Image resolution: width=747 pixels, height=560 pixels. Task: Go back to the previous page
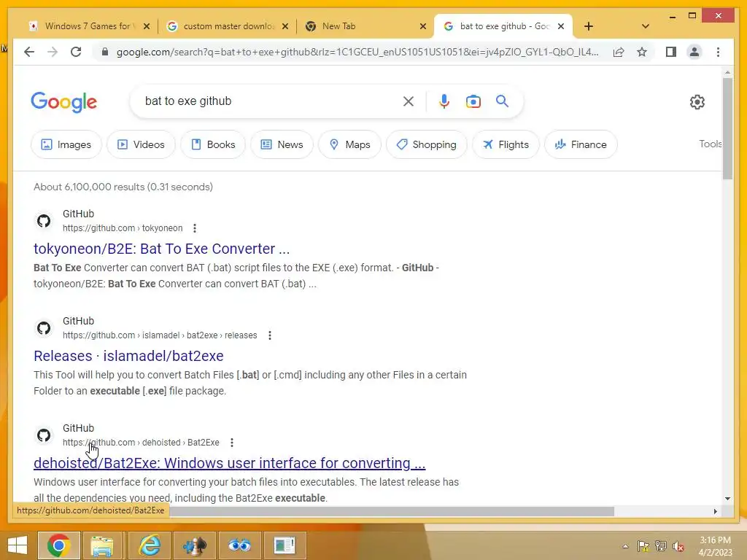(x=29, y=52)
